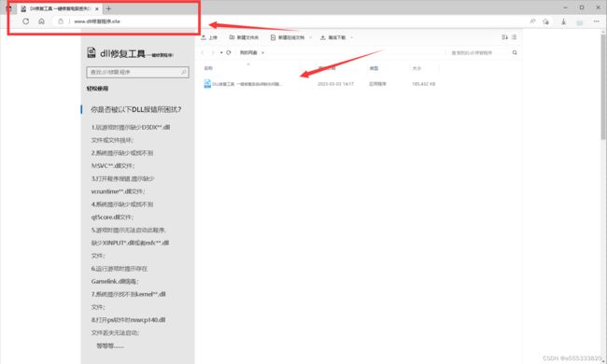Click the 轻松修复 sidebar heading
This screenshot has height=364, width=607.
tap(97, 89)
